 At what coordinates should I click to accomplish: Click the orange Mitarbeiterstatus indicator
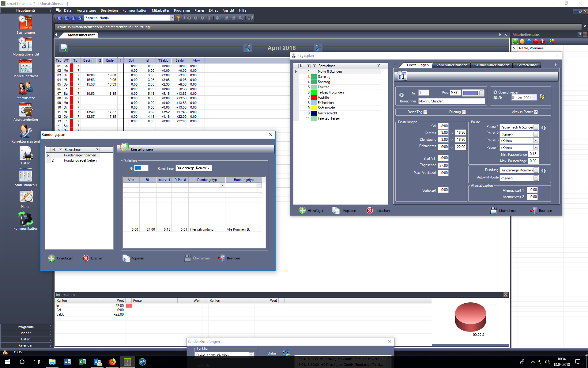coord(522,41)
